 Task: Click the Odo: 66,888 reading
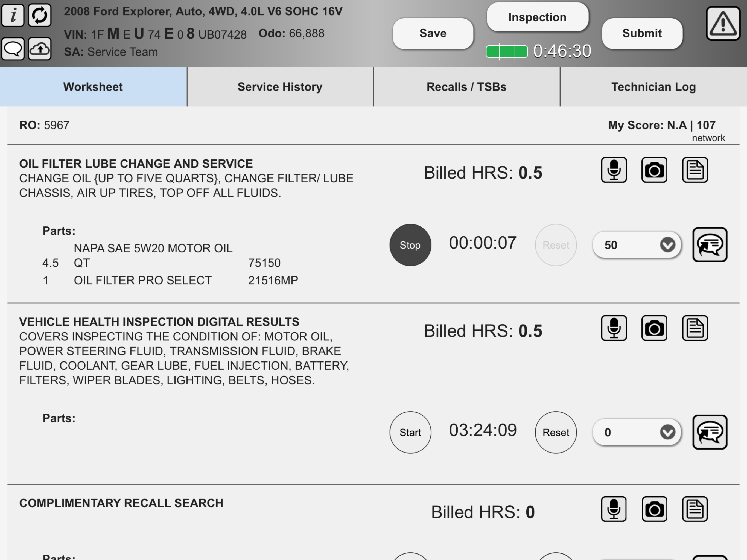coord(291,33)
